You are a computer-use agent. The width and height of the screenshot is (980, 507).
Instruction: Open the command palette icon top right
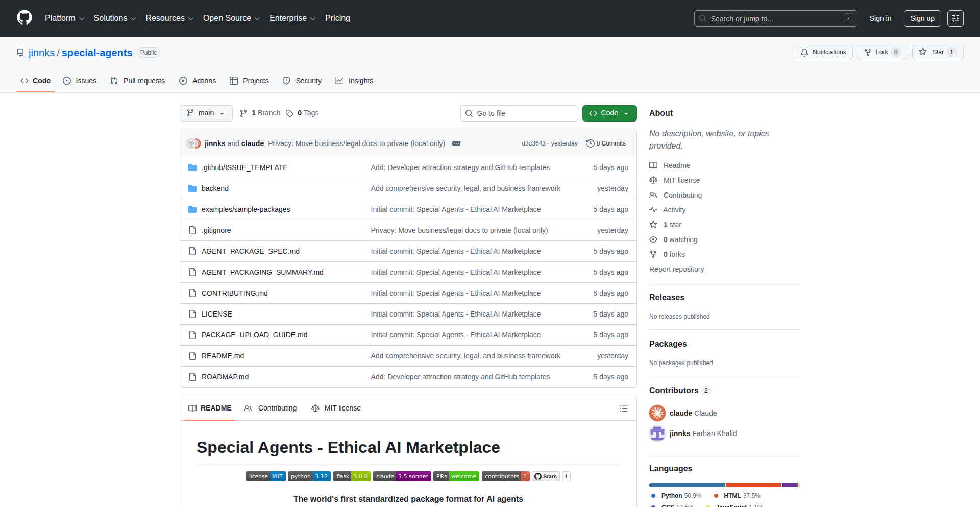pos(955,18)
